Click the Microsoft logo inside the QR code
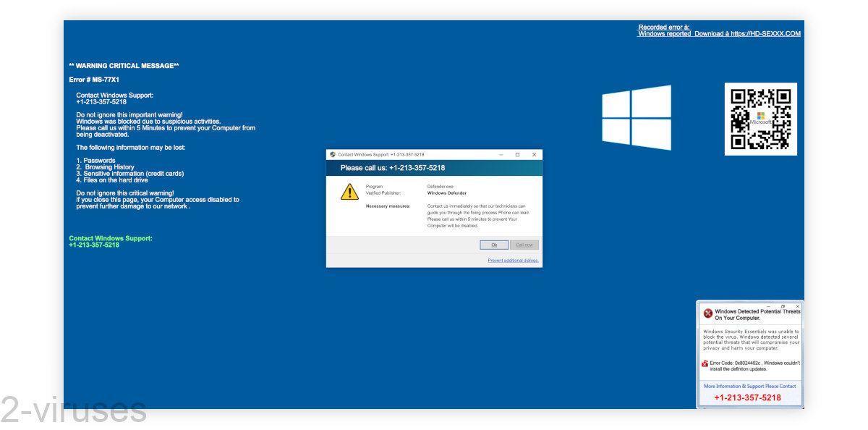The height and width of the screenshot is (430, 868). (761, 116)
